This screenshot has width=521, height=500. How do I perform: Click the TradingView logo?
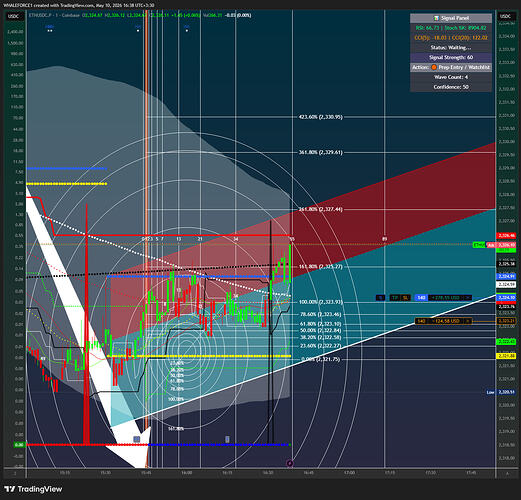34,489
